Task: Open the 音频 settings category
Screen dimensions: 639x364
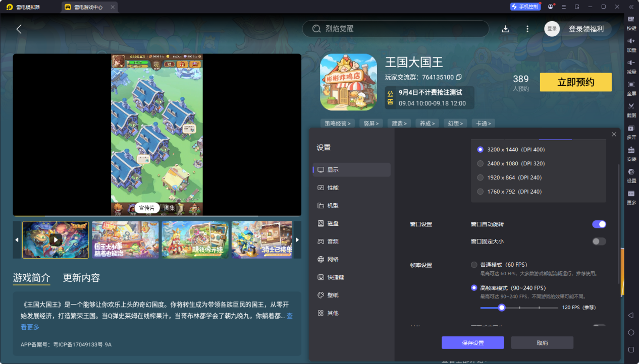Action: coord(352,241)
